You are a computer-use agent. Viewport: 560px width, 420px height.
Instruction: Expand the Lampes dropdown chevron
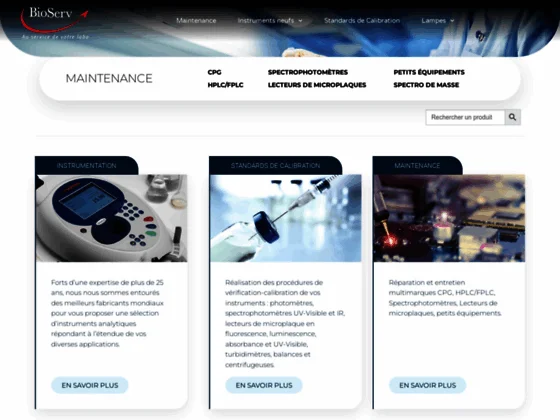[x=452, y=21]
